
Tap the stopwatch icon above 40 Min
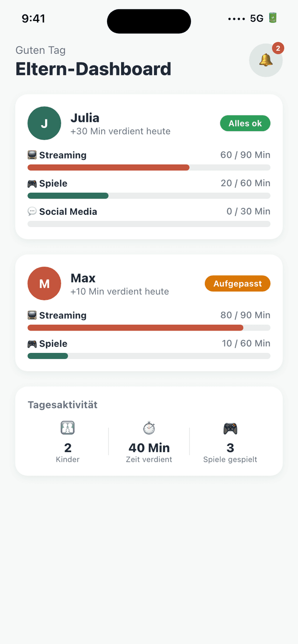(149, 428)
